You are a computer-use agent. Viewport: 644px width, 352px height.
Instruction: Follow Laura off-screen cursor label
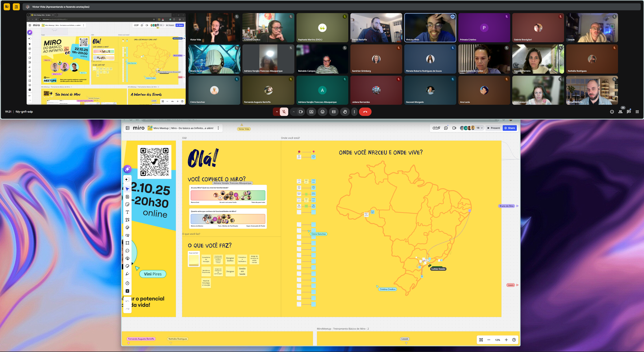[511, 285]
